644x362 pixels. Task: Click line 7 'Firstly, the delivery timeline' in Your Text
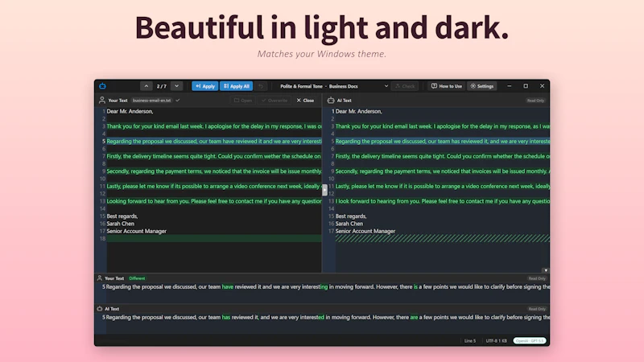point(214,156)
